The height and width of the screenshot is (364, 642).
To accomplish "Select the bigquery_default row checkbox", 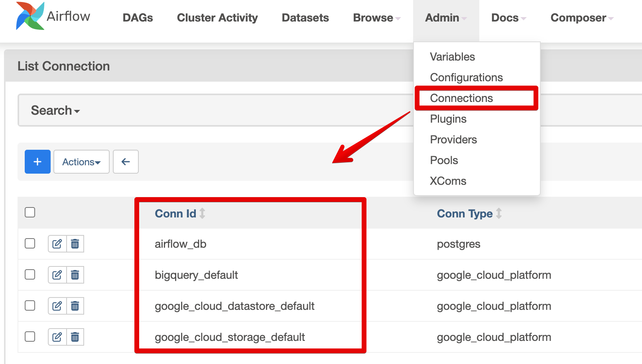I will tap(30, 274).
